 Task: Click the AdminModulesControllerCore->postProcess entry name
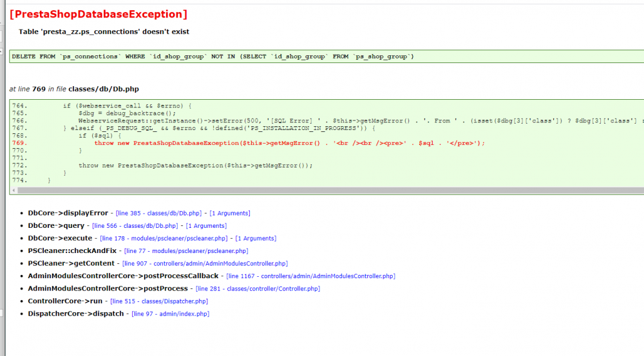(x=108, y=288)
